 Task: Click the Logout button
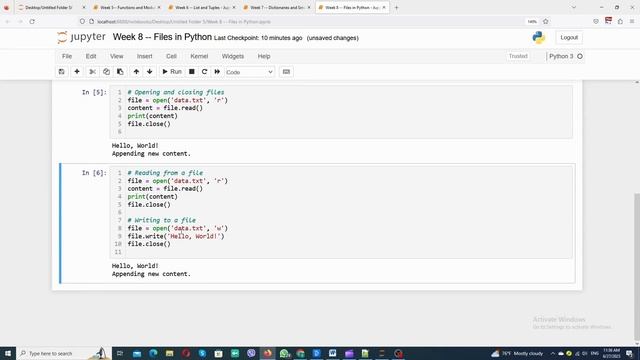569,38
